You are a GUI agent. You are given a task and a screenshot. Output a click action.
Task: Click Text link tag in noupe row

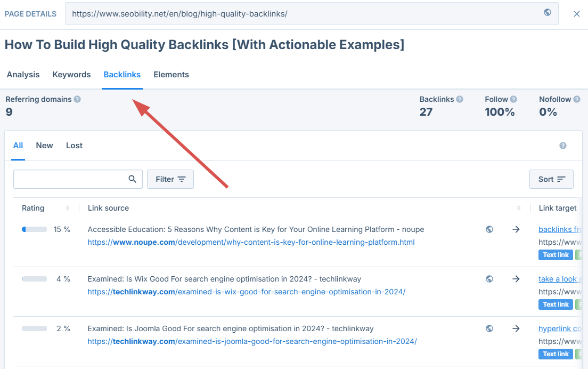556,255
